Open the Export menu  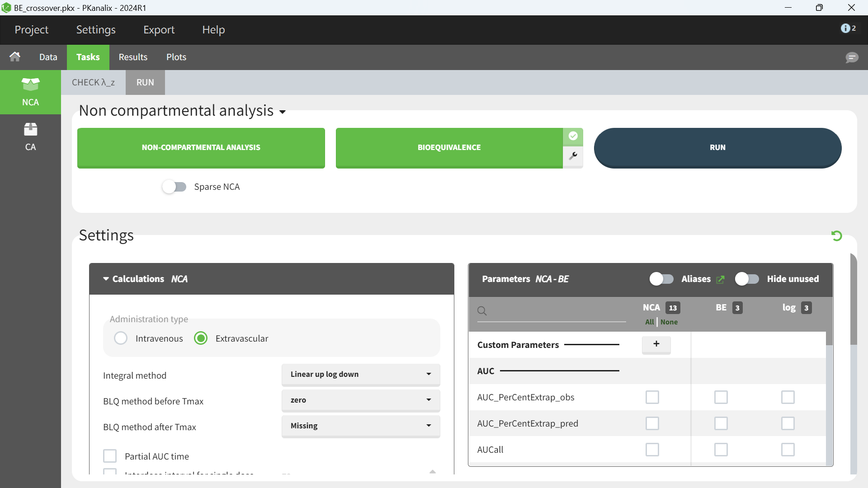[x=159, y=30]
